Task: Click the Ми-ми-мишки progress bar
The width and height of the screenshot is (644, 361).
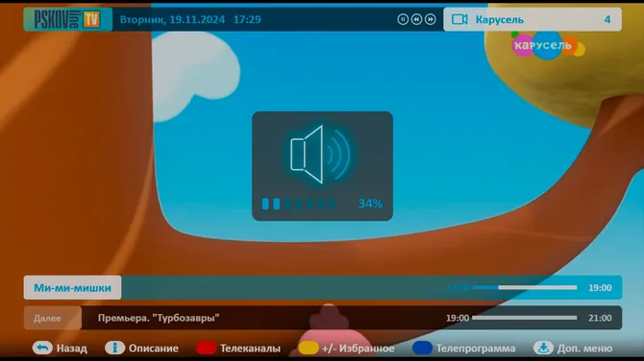Action: tap(525, 288)
